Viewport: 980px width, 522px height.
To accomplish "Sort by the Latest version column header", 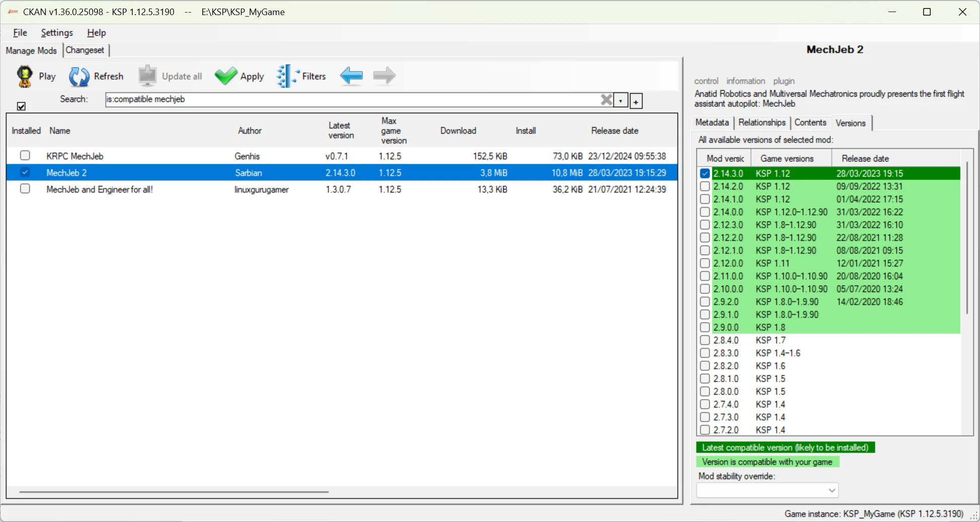I will coord(341,131).
